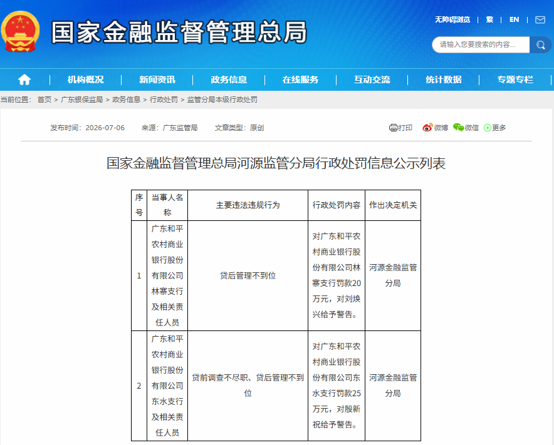Click 行政处罚 breadcrumb link
This screenshot has width=554, height=445.
pyautogui.click(x=164, y=100)
